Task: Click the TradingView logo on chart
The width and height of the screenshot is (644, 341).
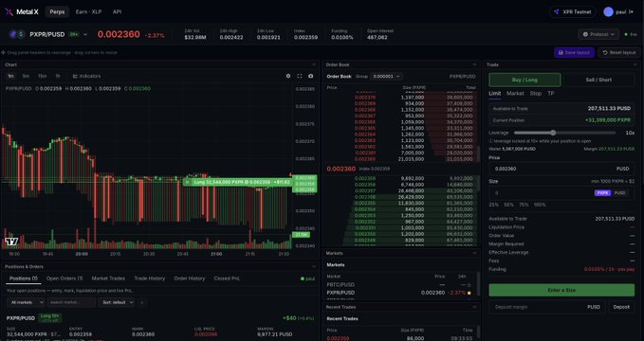Action: coord(11,242)
